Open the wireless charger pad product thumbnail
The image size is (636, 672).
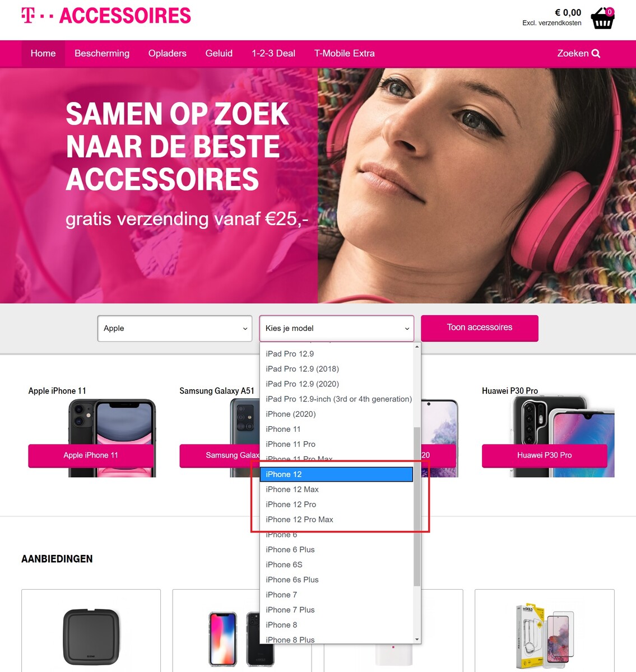[x=91, y=637]
